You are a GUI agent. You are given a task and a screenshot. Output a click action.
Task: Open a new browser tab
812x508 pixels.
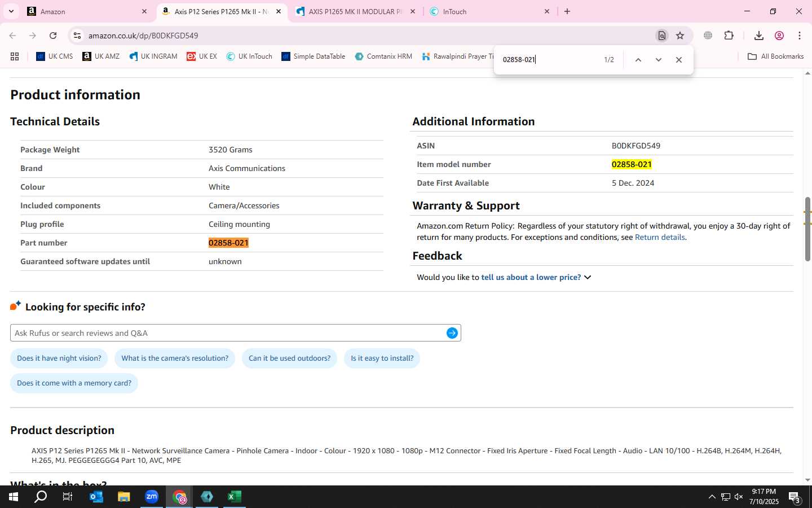click(x=567, y=11)
